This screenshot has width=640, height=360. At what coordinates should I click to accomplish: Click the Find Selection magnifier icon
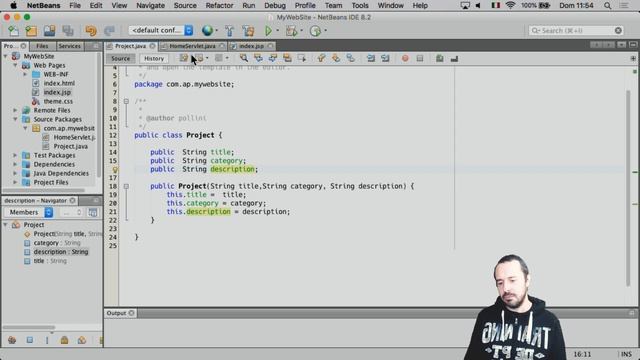coord(244,58)
